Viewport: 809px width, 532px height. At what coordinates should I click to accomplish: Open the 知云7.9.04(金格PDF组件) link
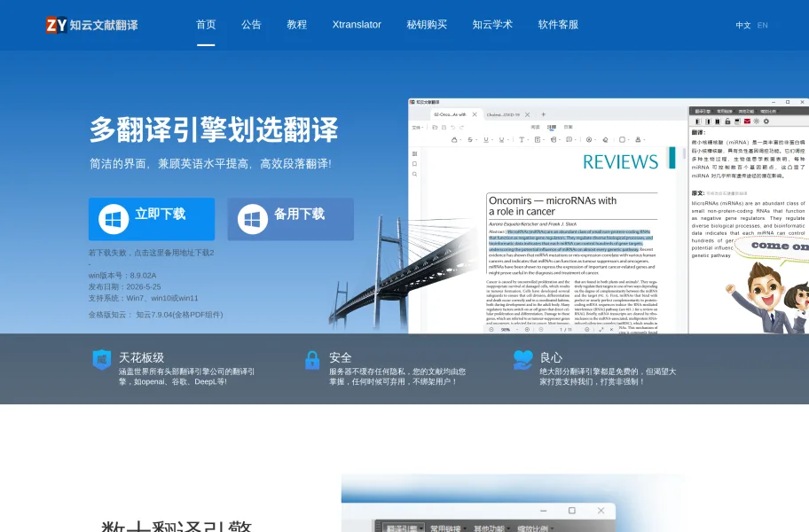tap(179, 315)
